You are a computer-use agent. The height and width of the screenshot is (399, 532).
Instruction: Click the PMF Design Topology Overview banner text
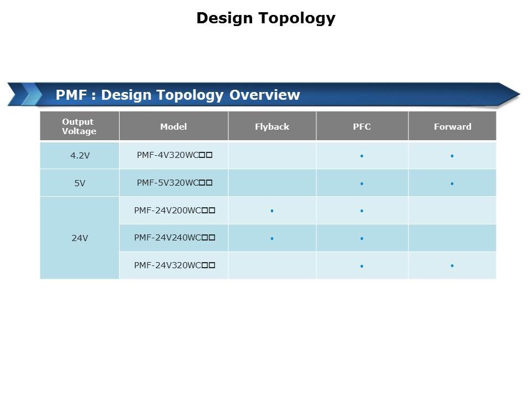178,95
